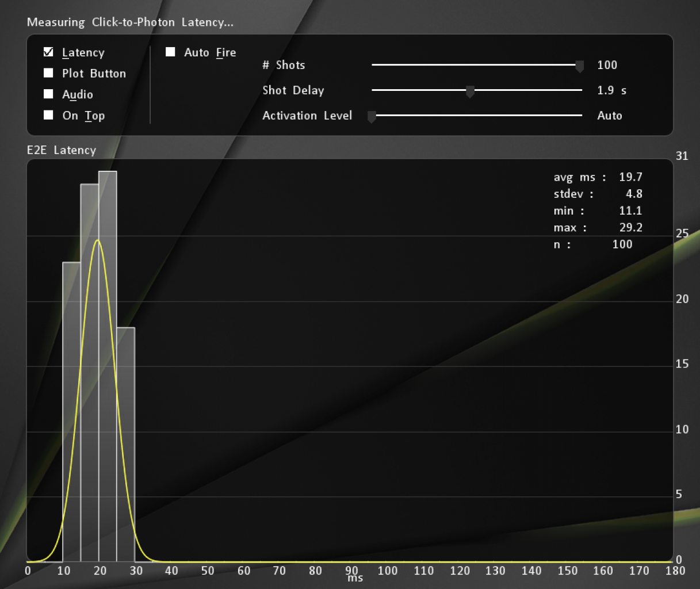Viewport: 700px width, 589px height.
Task: Click the 'max : 29.2' statistic
Action: pyautogui.click(x=598, y=227)
